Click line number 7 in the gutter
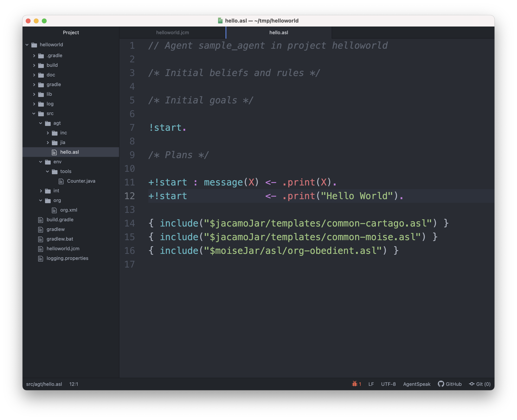This screenshot has width=517, height=420. tap(132, 128)
